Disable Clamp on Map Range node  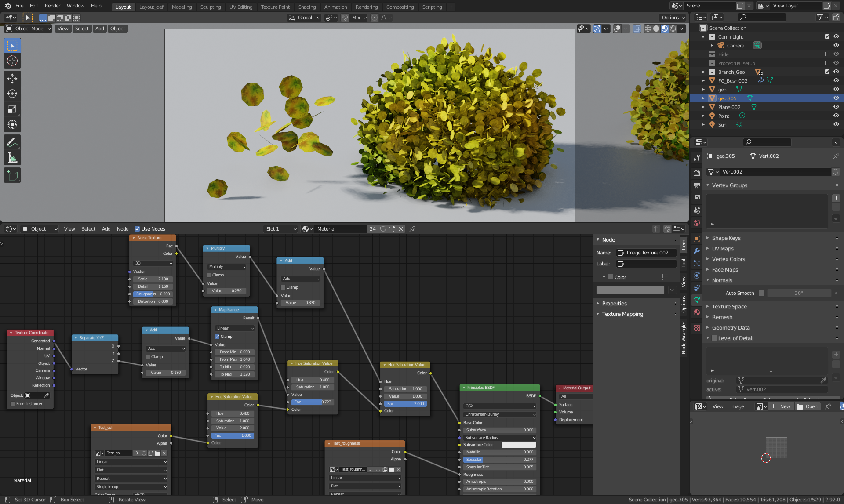coord(217,337)
